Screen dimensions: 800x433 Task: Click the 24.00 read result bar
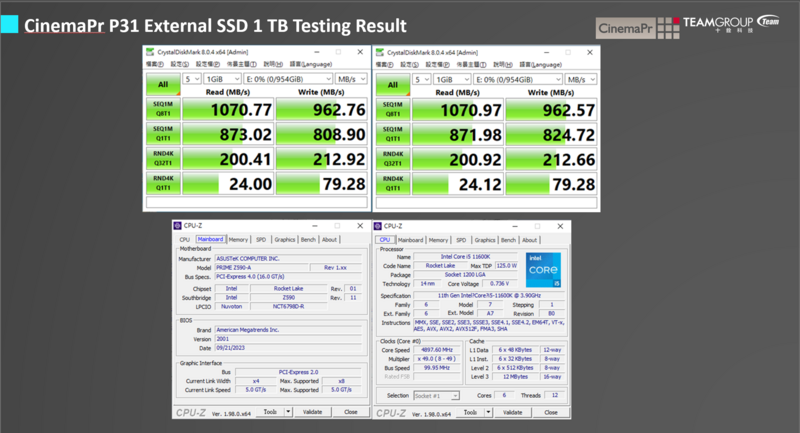tap(228, 184)
